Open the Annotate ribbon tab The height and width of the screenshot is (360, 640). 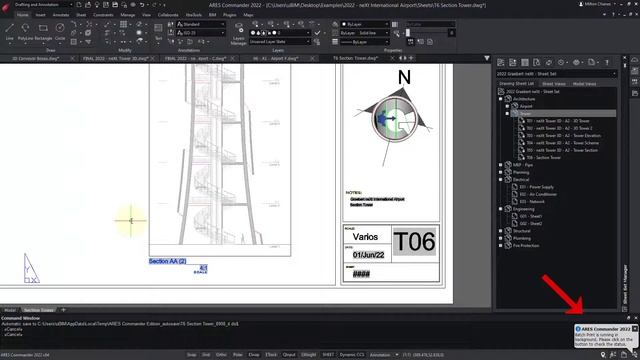61,15
